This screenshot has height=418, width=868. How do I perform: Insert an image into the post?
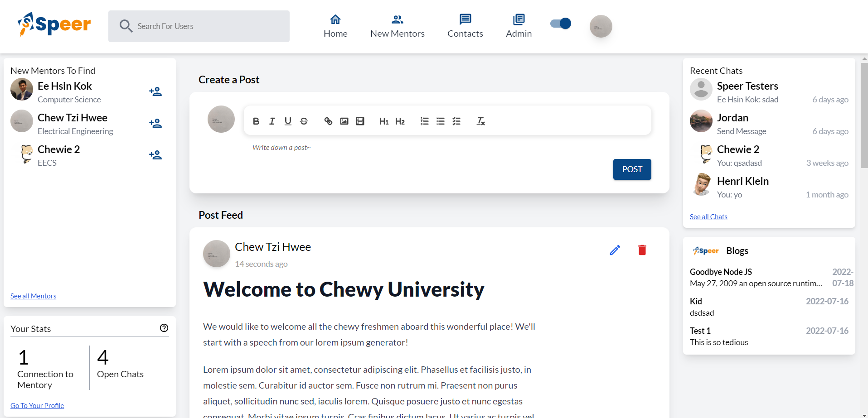pos(344,121)
